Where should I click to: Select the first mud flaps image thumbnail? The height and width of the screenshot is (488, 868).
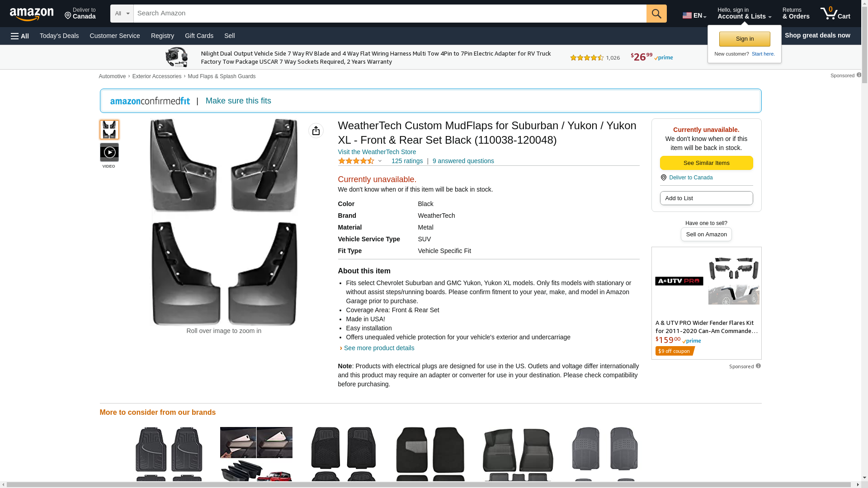pos(109,130)
